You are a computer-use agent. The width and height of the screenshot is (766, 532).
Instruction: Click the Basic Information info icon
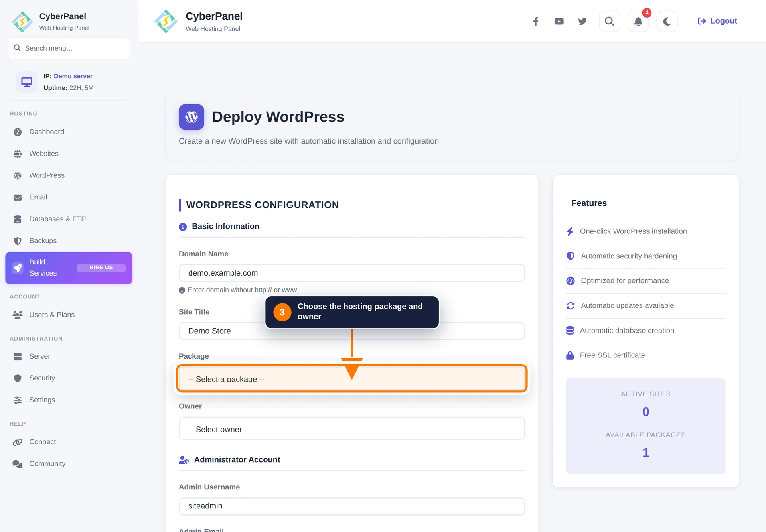coord(183,227)
